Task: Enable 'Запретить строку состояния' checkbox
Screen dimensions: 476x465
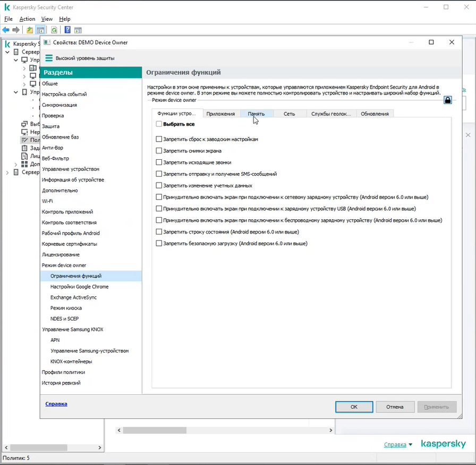Action: click(x=159, y=232)
